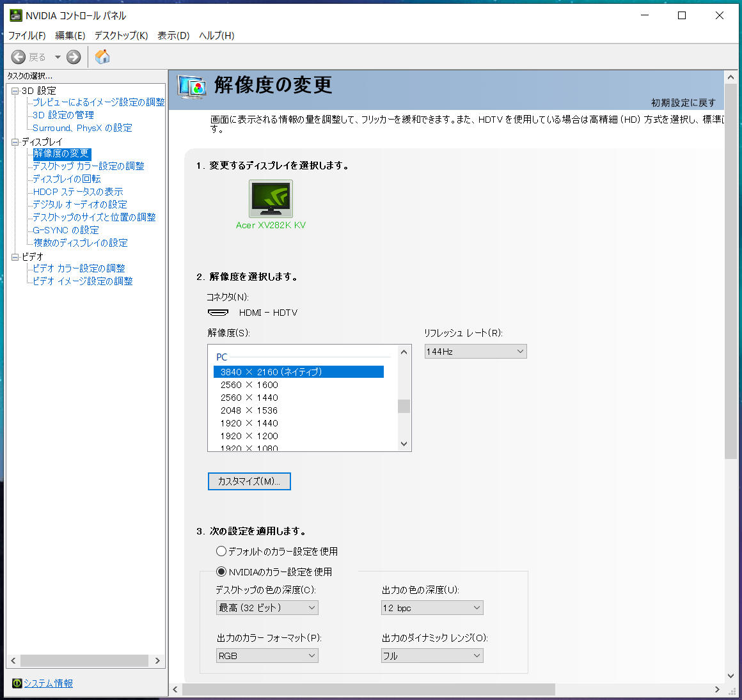
Task: Click main panel vertical scrollbar thumb
Action: pyautogui.click(x=730, y=272)
